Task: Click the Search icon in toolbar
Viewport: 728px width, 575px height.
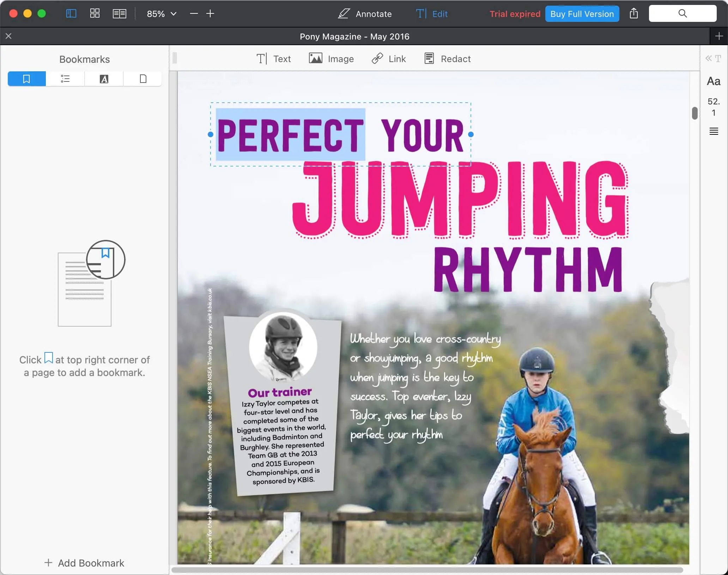Action: [683, 13]
